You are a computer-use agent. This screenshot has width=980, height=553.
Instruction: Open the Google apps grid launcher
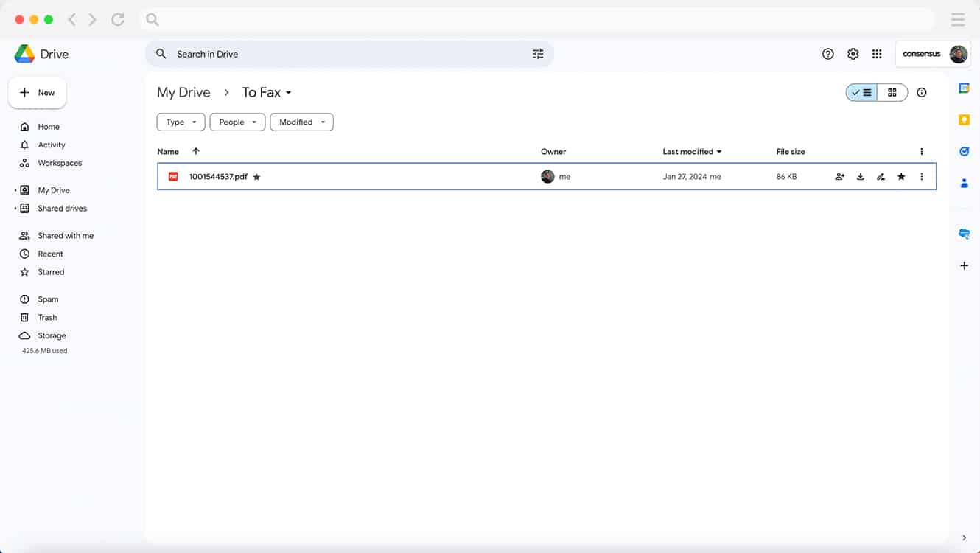pyautogui.click(x=877, y=53)
